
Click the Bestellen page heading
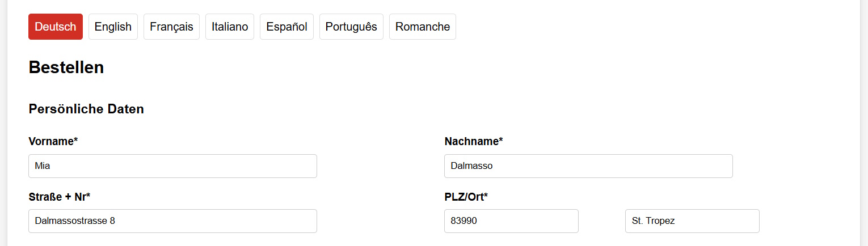pyautogui.click(x=66, y=67)
